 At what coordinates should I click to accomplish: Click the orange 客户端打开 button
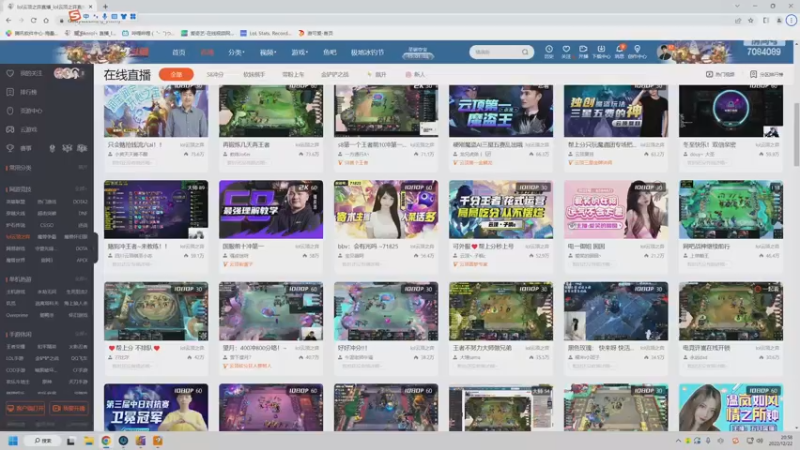(x=26, y=409)
